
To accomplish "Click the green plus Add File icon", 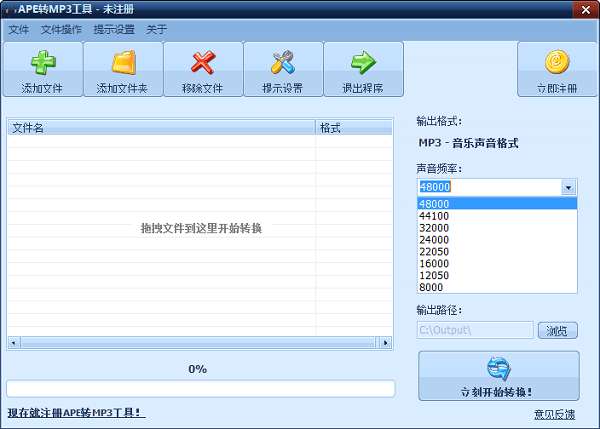I will (x=43, y=62).
